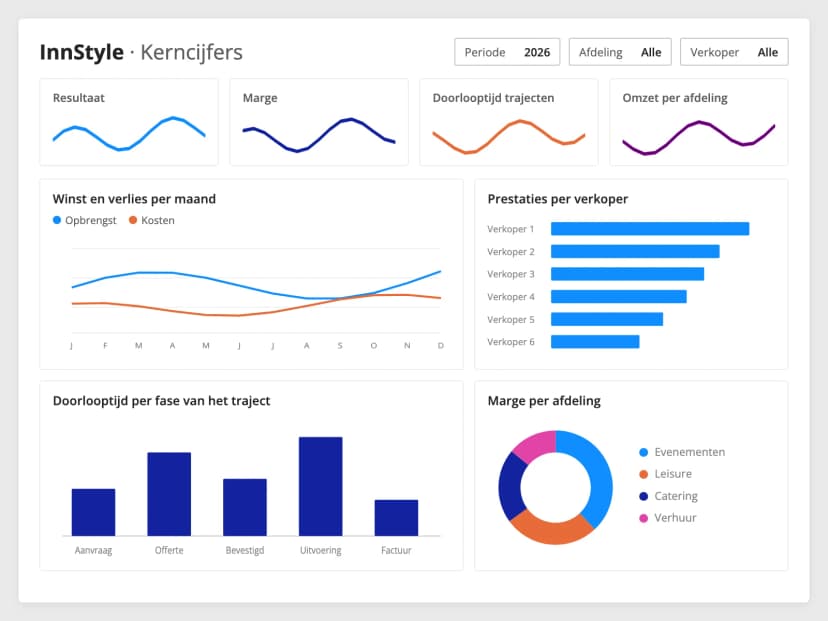Click the Leisure legend dot
The image size is (828, 621).
point(643,474)
